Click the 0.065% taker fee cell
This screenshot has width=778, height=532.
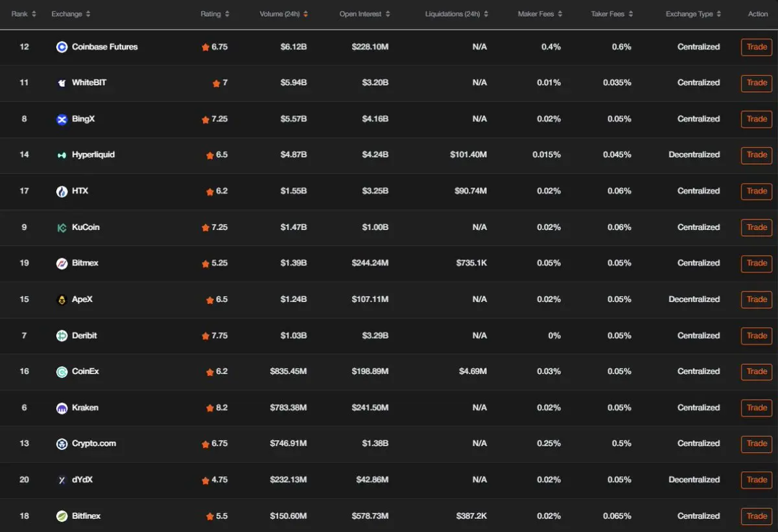pos(617,516)
